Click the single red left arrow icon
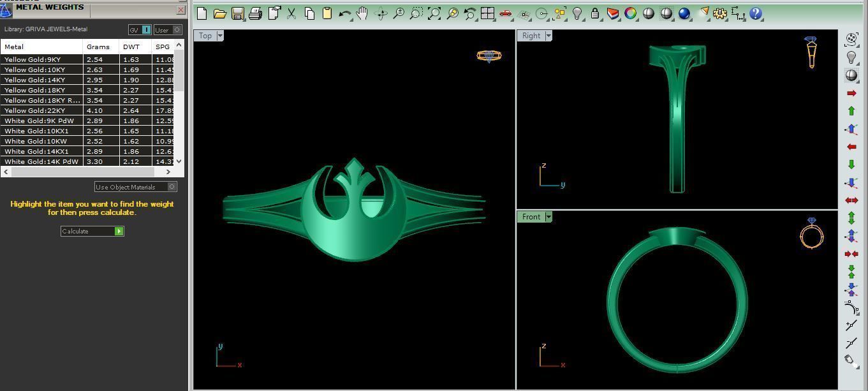This screenshot has height=391, width=868. tap(851, 147)
